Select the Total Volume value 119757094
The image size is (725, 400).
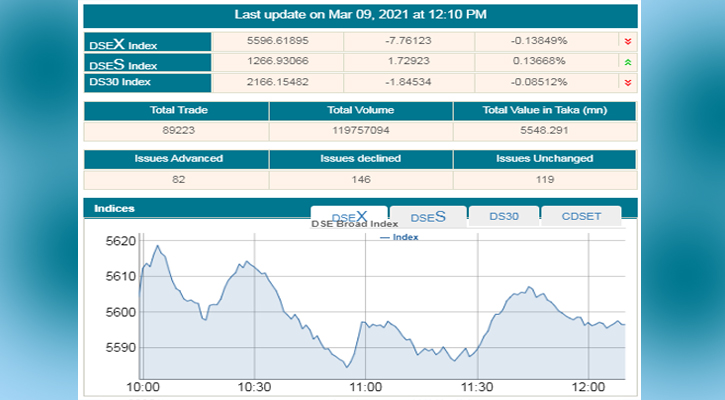360,130
